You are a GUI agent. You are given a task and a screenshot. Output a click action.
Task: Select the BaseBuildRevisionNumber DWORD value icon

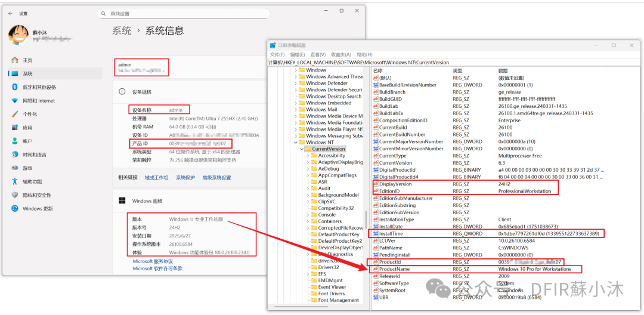[376, 85]
